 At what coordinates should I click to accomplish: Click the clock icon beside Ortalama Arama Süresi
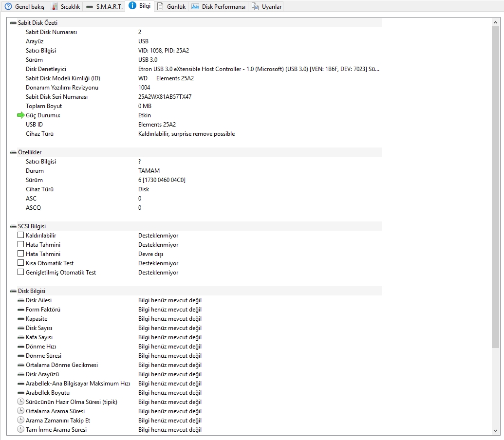(20, 411)
